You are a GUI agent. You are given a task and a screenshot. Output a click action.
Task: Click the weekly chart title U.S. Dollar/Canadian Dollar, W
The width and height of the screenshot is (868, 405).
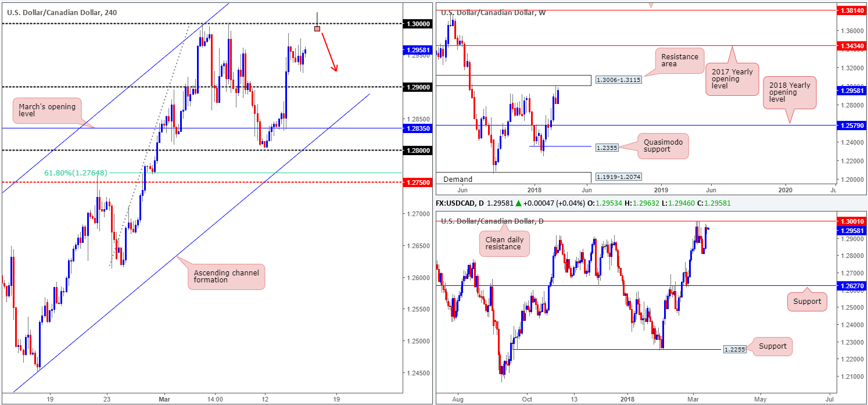pos(493,12)
